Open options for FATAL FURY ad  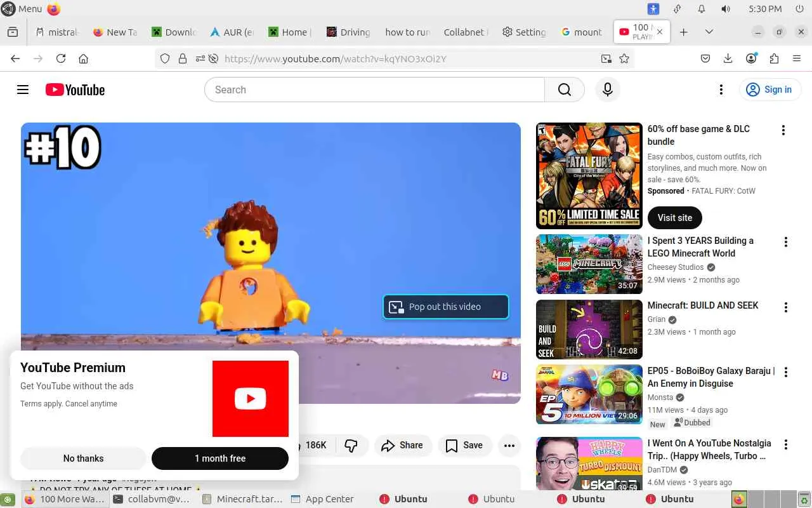coord(783,130)
